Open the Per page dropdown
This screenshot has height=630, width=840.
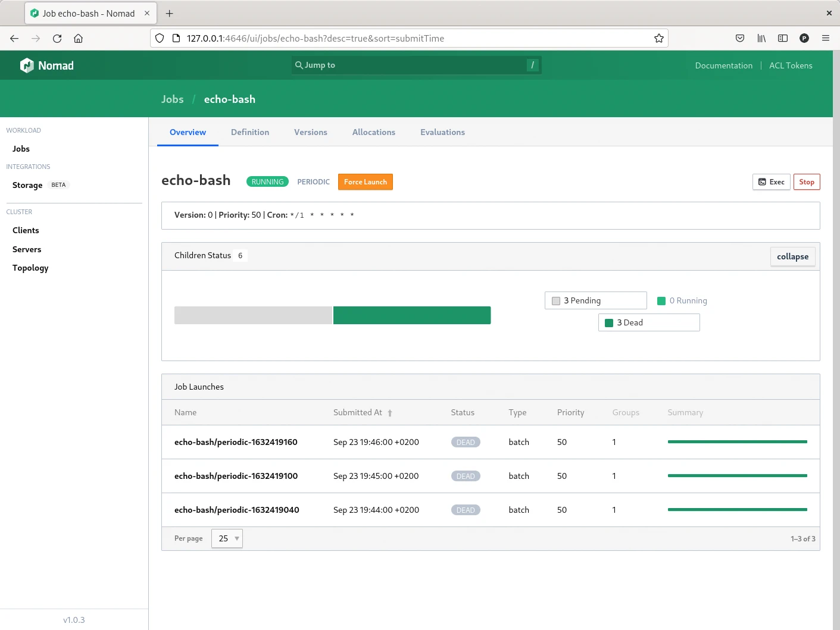[x=227, y=538]
